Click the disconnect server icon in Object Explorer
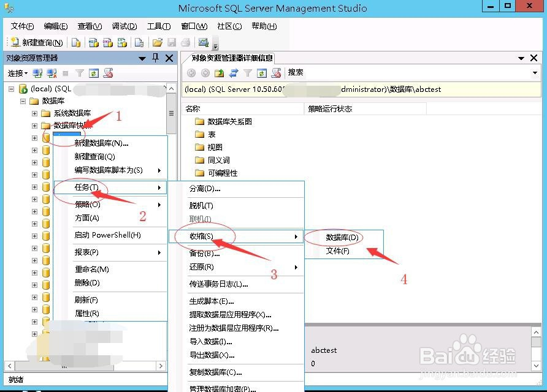 click(52, 73)
